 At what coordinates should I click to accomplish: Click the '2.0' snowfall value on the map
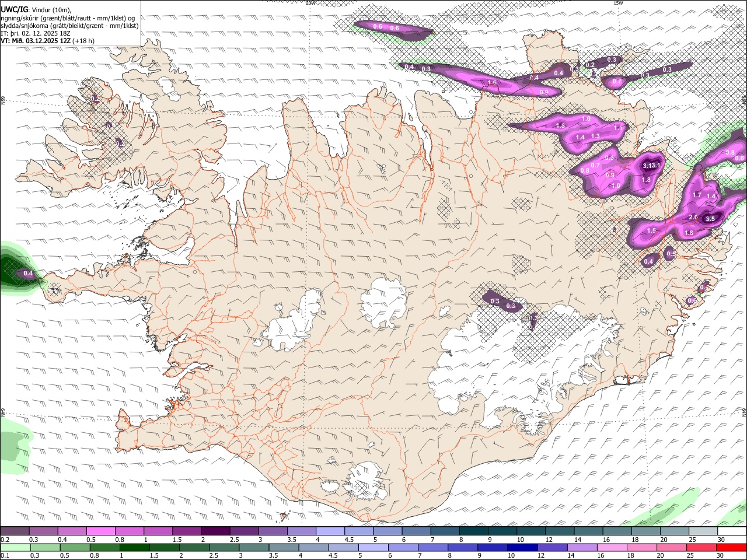(x=693, y=217)
